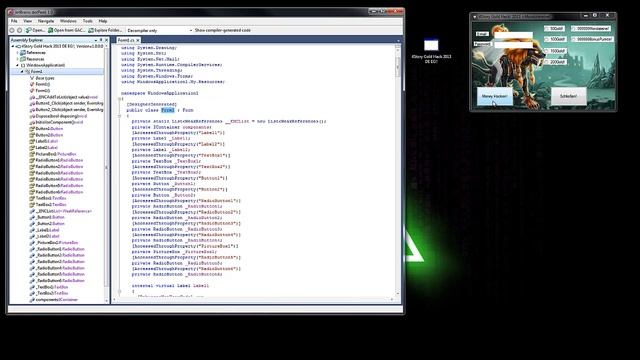640x360 pixels.
Task: Click the _ENCAddToList method icon
Action: click(32, 97)
